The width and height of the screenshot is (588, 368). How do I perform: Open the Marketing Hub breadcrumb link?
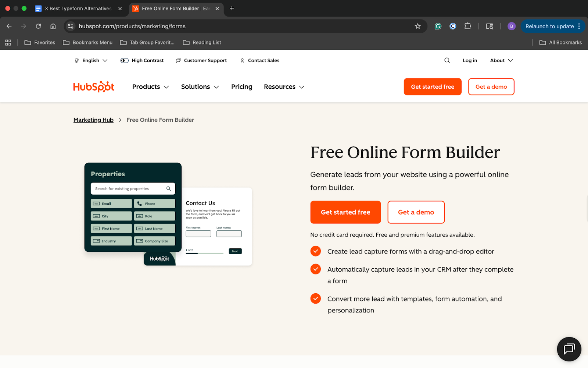(x=93, y=120)
